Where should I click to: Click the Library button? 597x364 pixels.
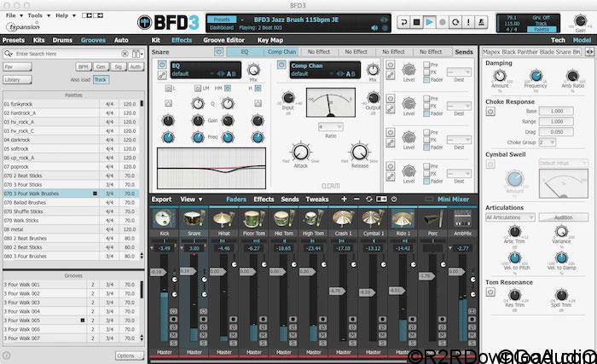(x=18, y=79)
